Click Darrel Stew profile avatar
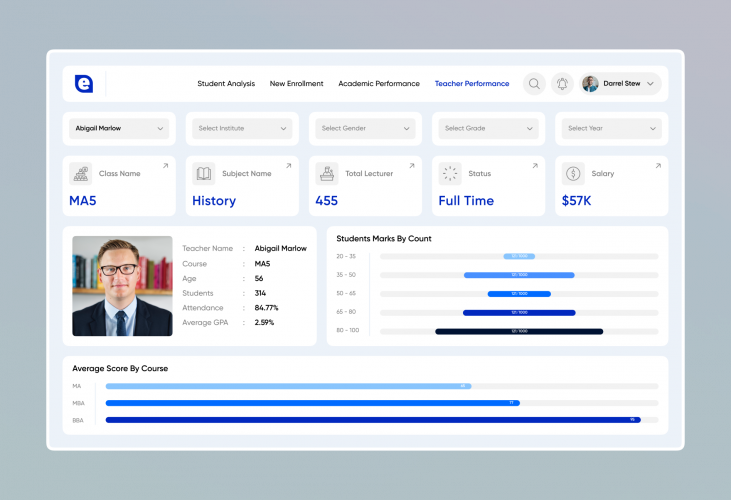 click(x=590, y=84)
